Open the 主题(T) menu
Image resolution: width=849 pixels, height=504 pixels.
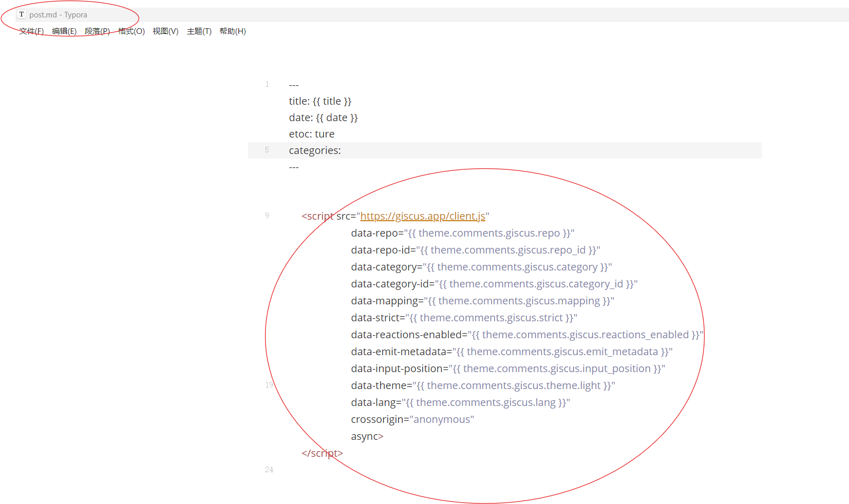tap(199, 31)
